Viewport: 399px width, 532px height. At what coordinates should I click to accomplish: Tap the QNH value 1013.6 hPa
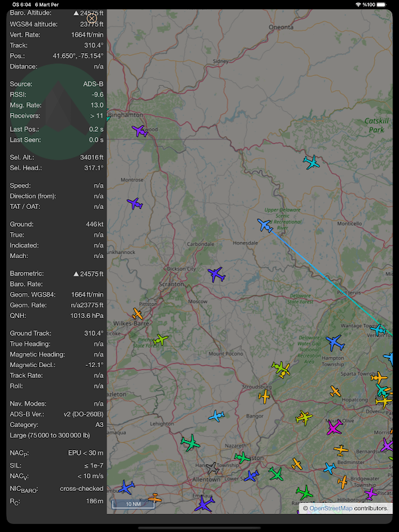[x=87, y=315]
